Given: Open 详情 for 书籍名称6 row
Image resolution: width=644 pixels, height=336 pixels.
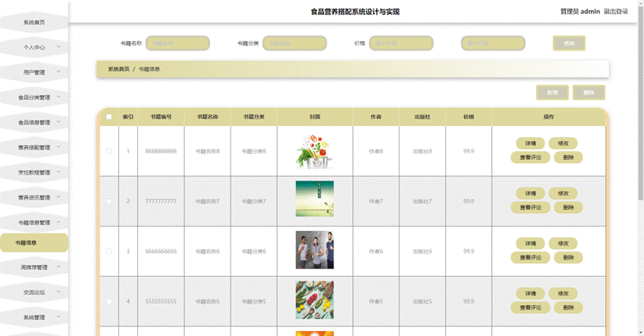Looking at the screenshot, I should click(x=530, y=244).
